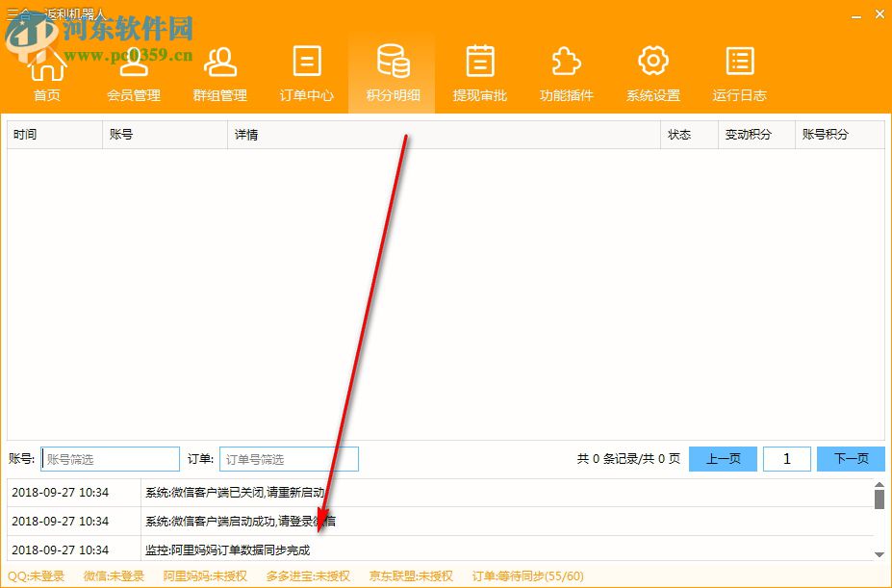The height and width of the screenshot is (588, 892).
Task: Go to the next page 下一页
Action: 851,458
